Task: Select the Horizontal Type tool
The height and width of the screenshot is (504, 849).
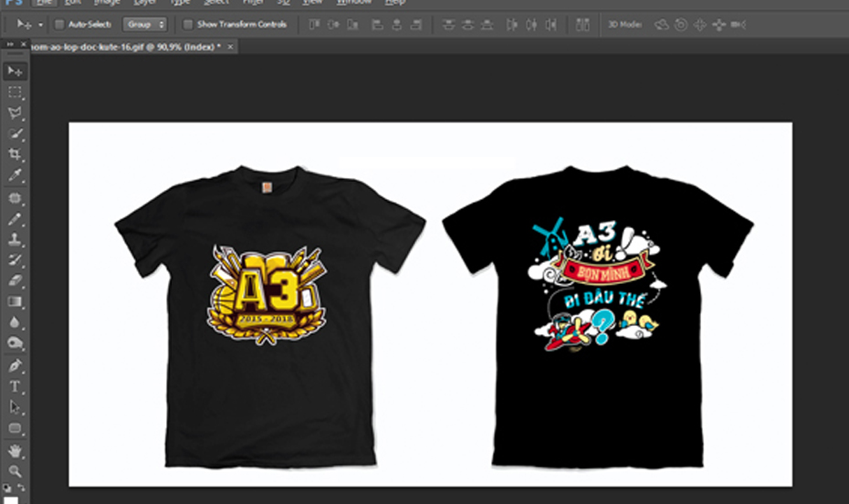Action: pos(16,386)
